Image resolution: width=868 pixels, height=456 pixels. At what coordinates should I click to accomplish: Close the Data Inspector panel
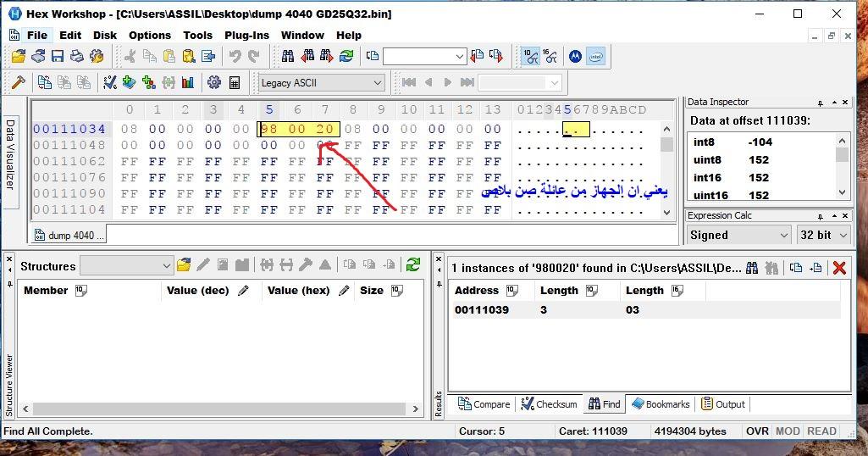point(845,102)
